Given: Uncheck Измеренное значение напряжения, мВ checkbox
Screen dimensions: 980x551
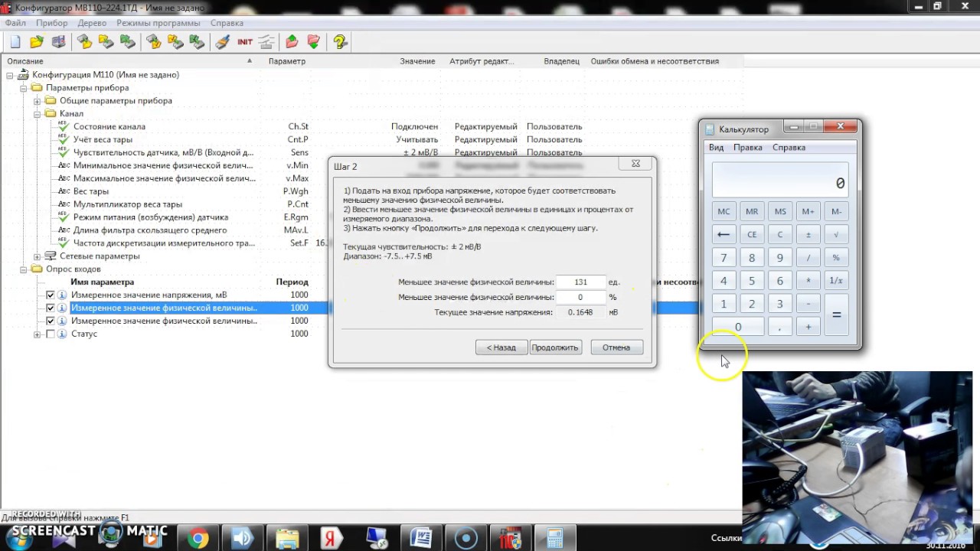Looking at the screenshot, I should pyautogui.click(x=51, y=295).
